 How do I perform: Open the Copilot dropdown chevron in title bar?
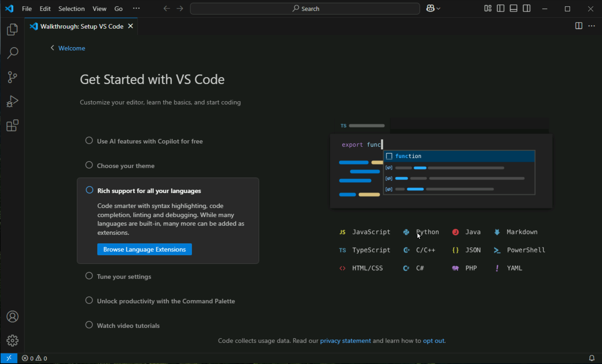click(x=438, y=9)
